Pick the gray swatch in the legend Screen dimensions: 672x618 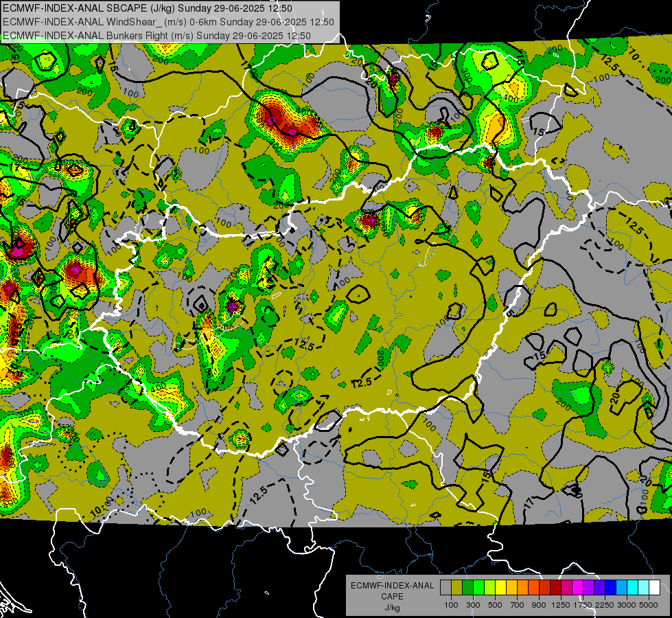(445, 587)
